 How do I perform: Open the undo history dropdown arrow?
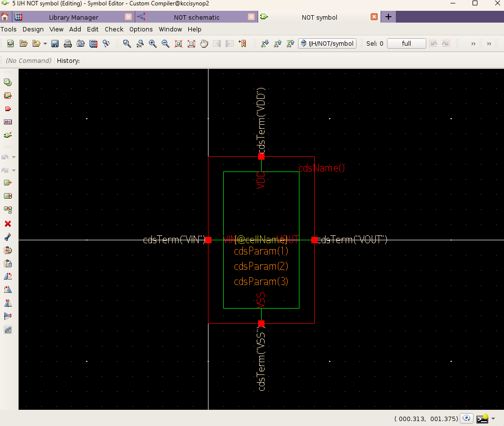(x=14, y=157)
